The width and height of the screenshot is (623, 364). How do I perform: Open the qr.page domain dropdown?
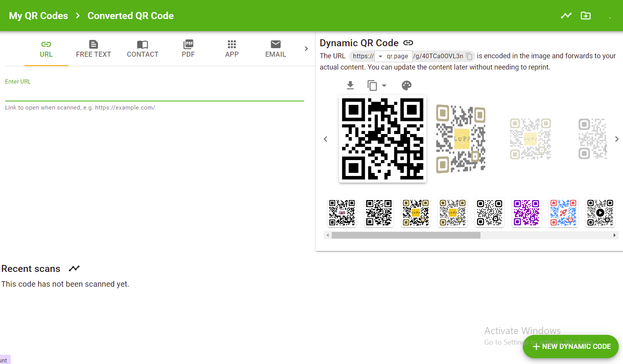click(393, 56)
